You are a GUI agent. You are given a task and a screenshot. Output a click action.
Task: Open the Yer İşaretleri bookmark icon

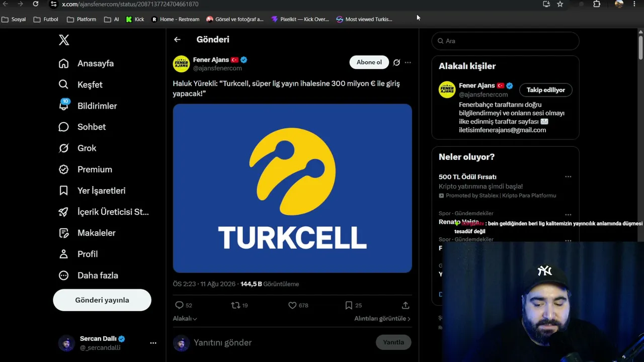coord(63,191)
